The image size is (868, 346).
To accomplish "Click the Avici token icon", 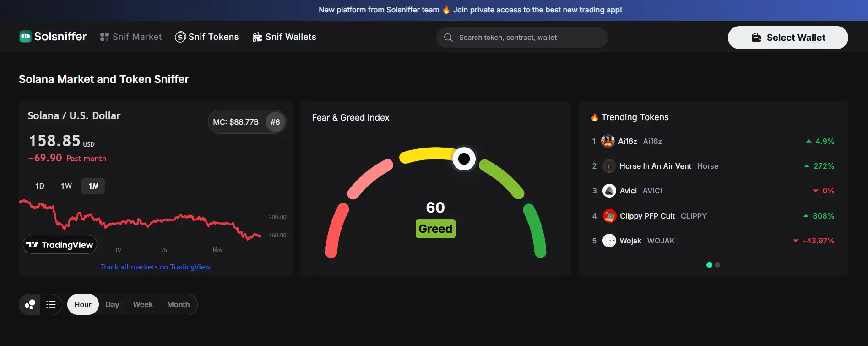I will point(609,191).
